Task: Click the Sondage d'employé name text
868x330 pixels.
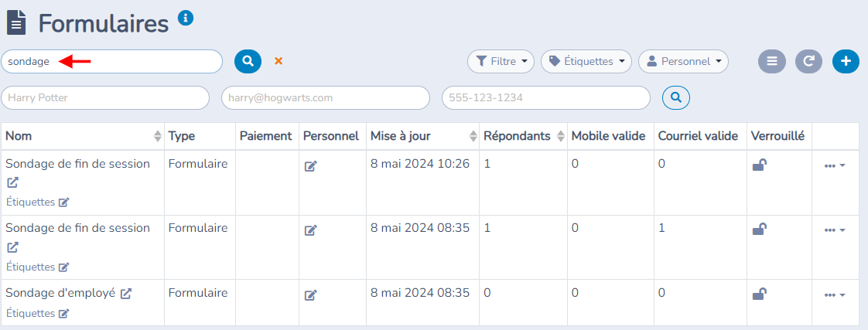Action: click(x=60, y=293)
